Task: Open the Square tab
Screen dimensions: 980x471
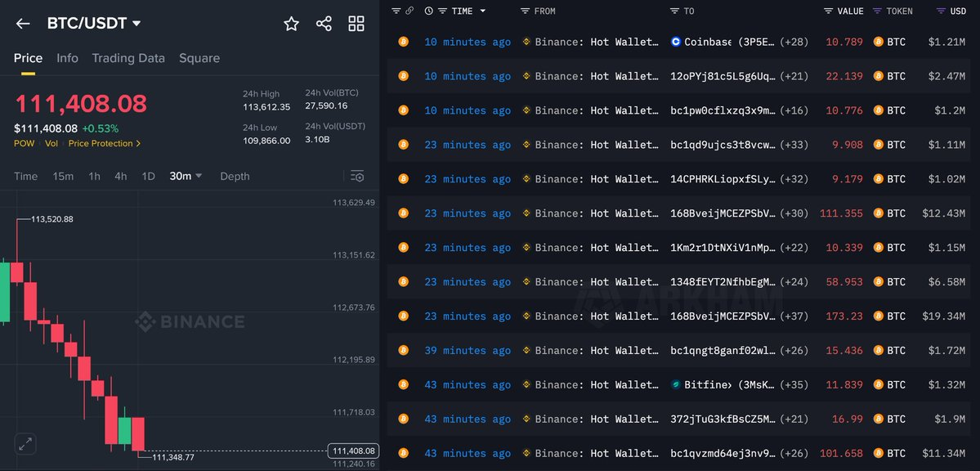Action: click(199, 58)
